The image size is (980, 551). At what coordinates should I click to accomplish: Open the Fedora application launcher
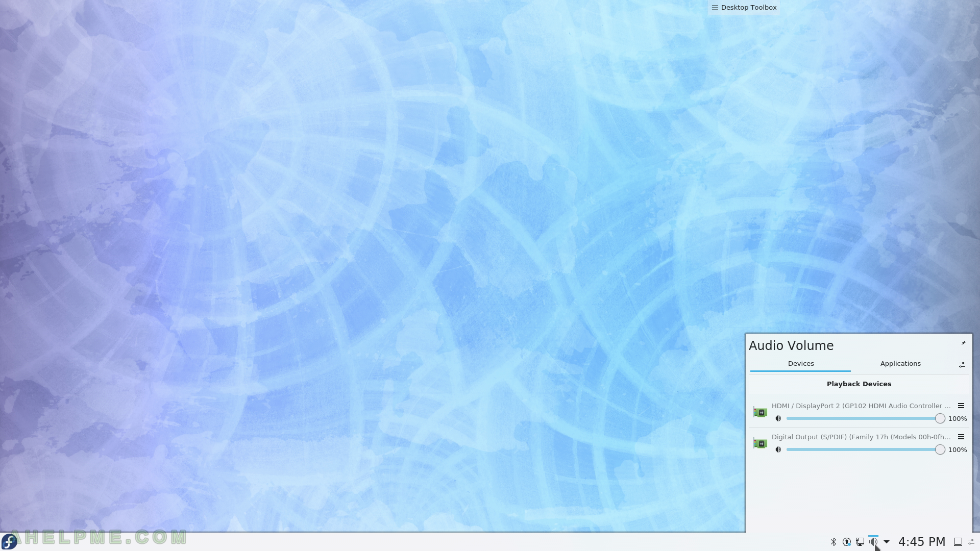pyautogui.click(x=9, y=541)
